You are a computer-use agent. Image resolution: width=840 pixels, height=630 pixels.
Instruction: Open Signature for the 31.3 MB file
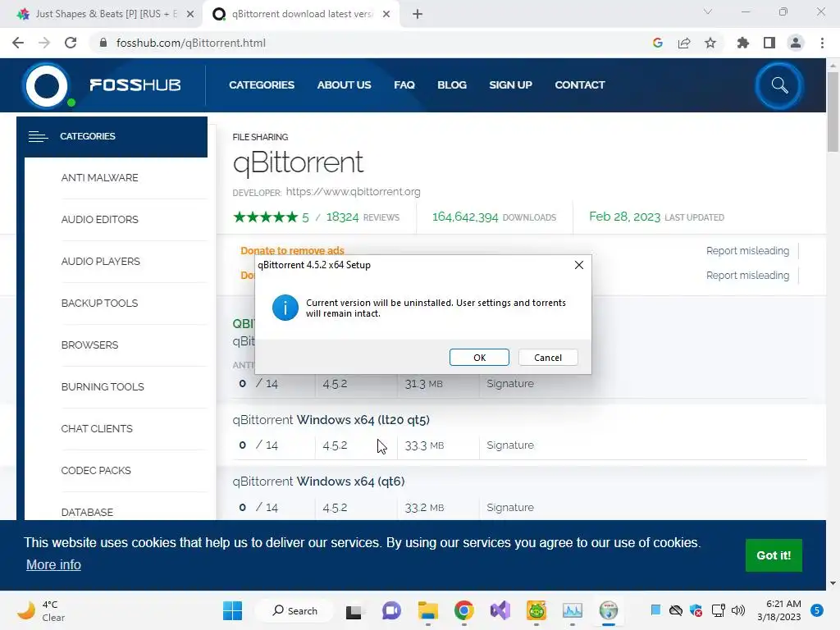[510, 384]
